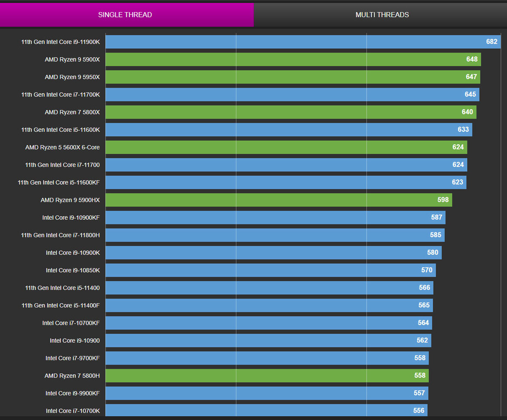Click the 682 score value
Viewport: 507px width, 420px height.
pyautogui.click(x=491, y=42)
